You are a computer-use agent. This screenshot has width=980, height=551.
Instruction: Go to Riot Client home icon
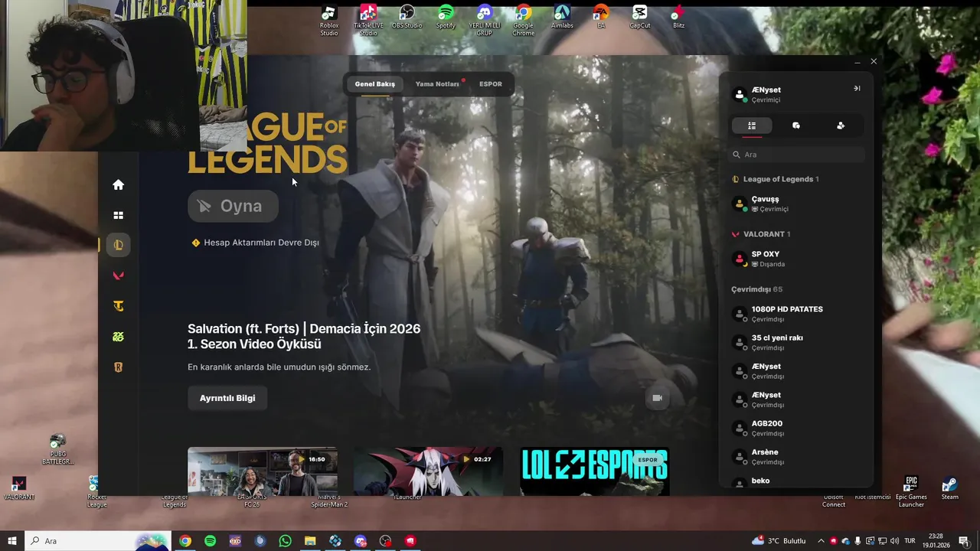tap(118, 184)
